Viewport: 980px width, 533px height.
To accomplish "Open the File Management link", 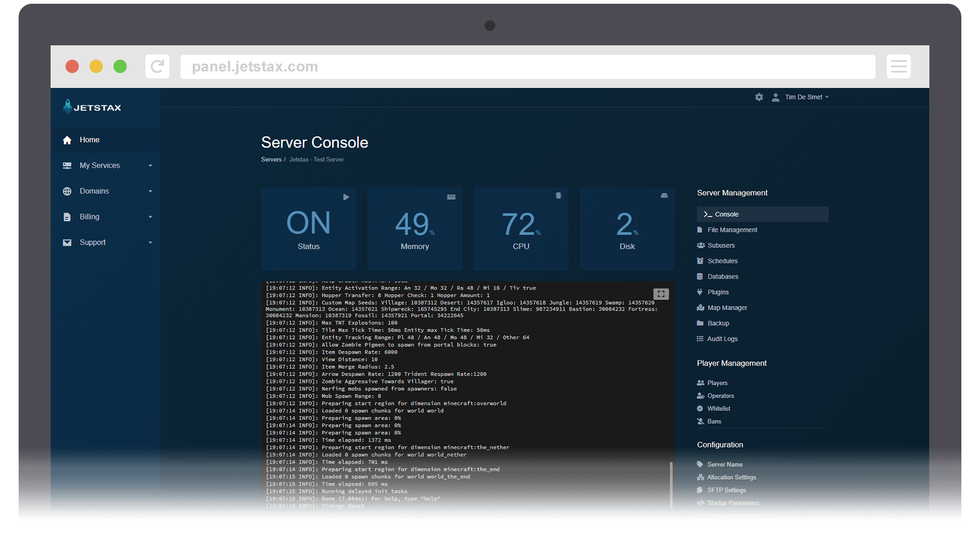I will (x=732, y=230).
